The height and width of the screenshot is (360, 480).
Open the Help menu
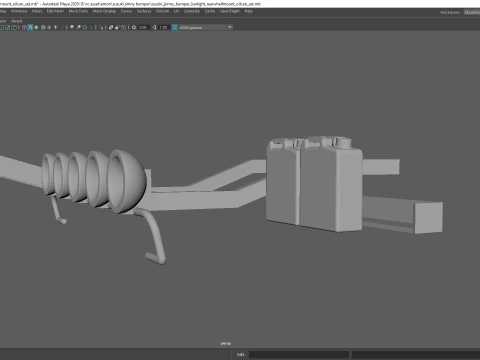coord(249,11)
